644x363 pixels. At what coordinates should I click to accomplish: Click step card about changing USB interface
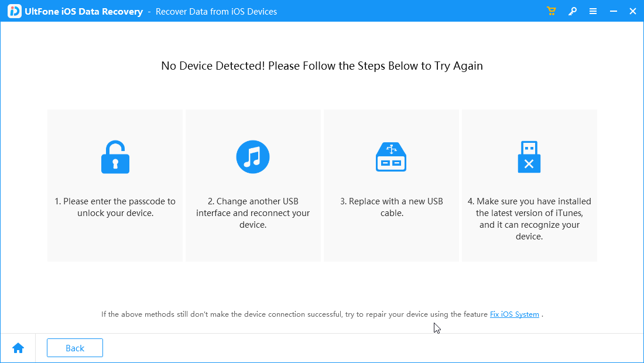pyautogui.click(x=253, y=185)
